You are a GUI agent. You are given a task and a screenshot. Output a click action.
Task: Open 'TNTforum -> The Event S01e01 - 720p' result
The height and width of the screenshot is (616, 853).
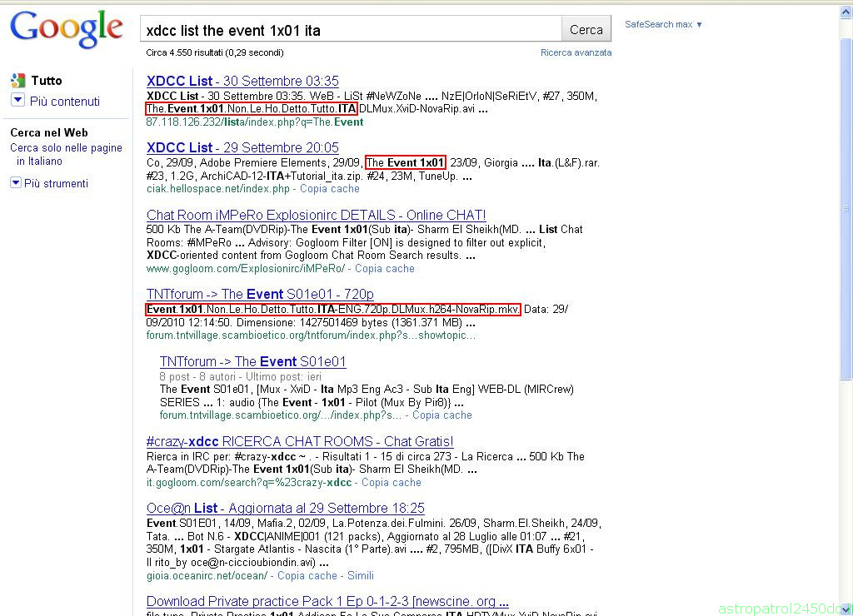point(260,294)
